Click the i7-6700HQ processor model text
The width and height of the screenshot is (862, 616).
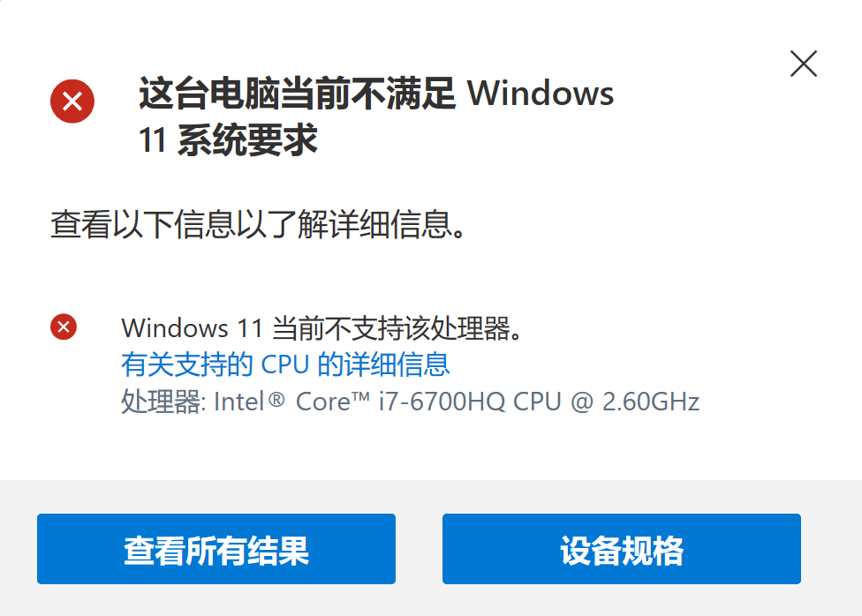(x=442, y=402)
